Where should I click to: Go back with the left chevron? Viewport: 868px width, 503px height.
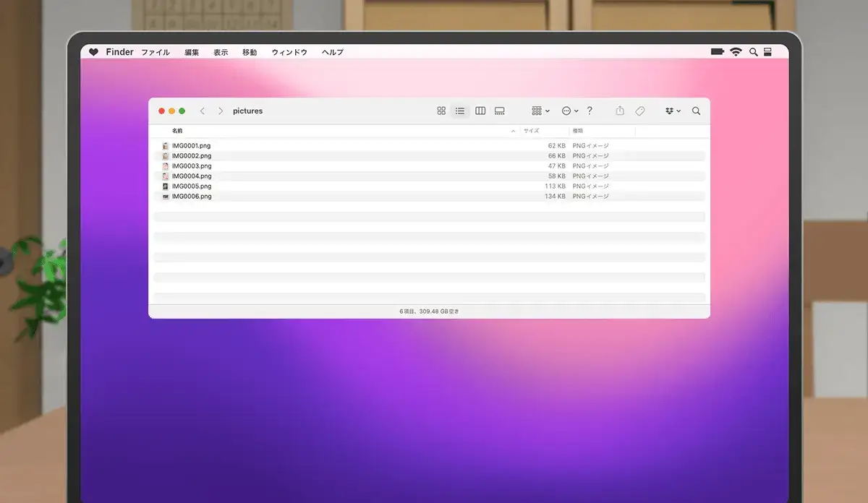203,111
